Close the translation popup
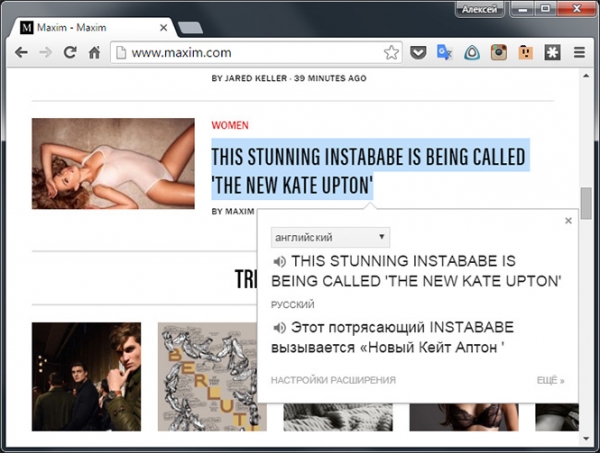Image resolution: width=600 pixels, height=453 pixels. [x=568, y=220]
